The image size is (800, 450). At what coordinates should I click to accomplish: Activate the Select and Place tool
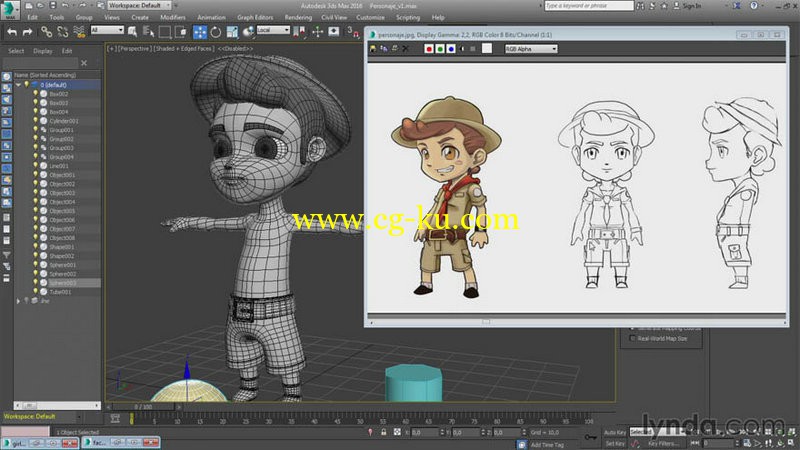pyautogui.click(x=248, y=32)
